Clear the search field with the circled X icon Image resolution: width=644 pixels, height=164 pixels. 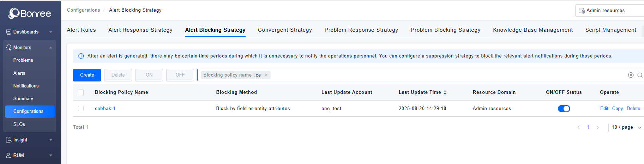pyautogui.click(x=631, y=75)
